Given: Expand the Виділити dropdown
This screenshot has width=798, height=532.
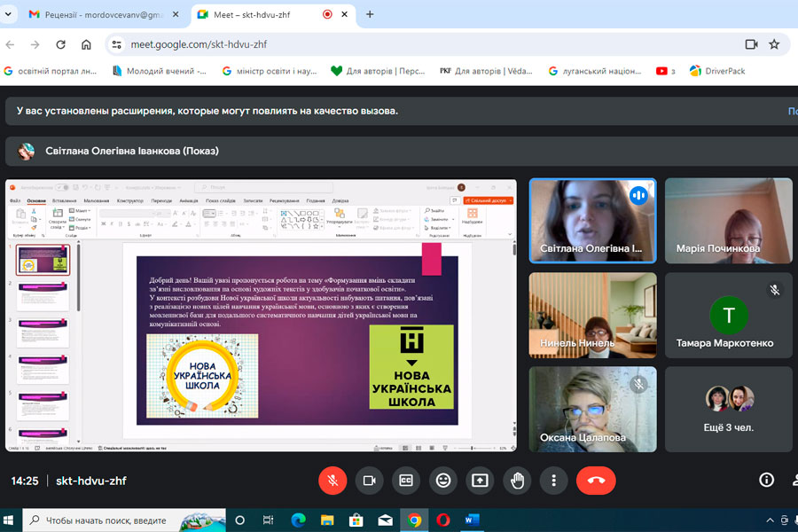Looking at the screenshot, I should pos(450,228).
